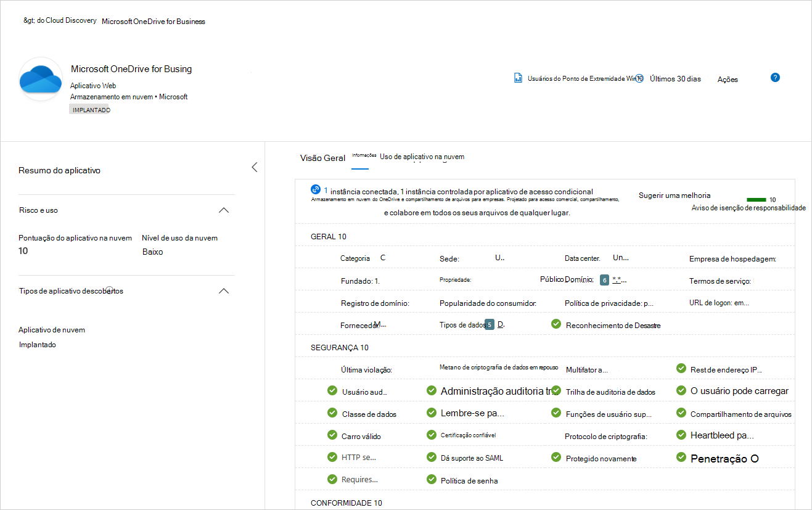Collapse the Risco e uso section
This screenshot has height=510, width=812.
(x=224, y=210)
